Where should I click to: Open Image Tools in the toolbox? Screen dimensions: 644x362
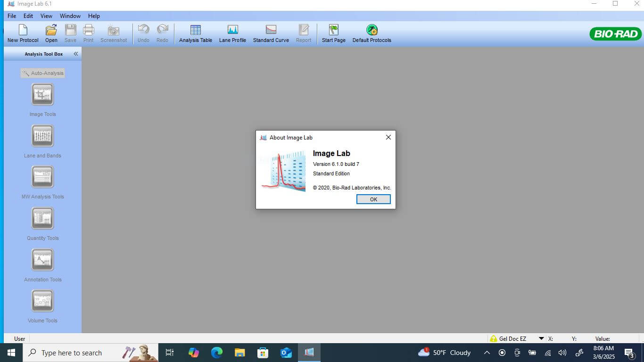point(42,95)
